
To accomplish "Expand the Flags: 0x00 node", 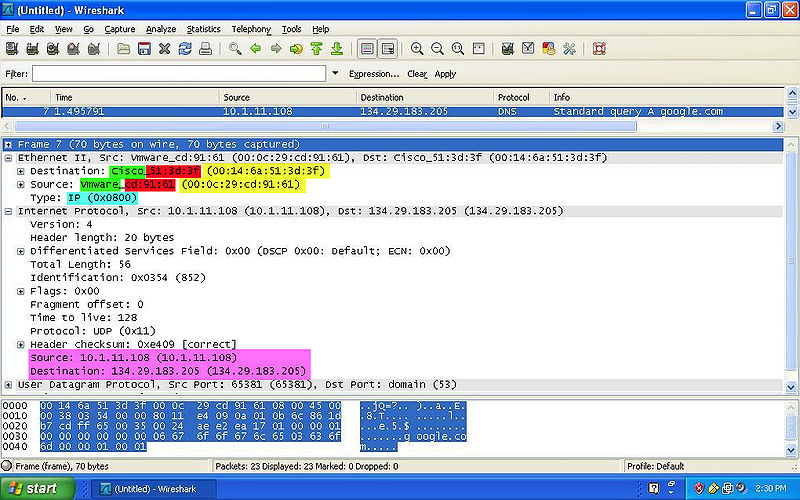I will pos(20,291).
